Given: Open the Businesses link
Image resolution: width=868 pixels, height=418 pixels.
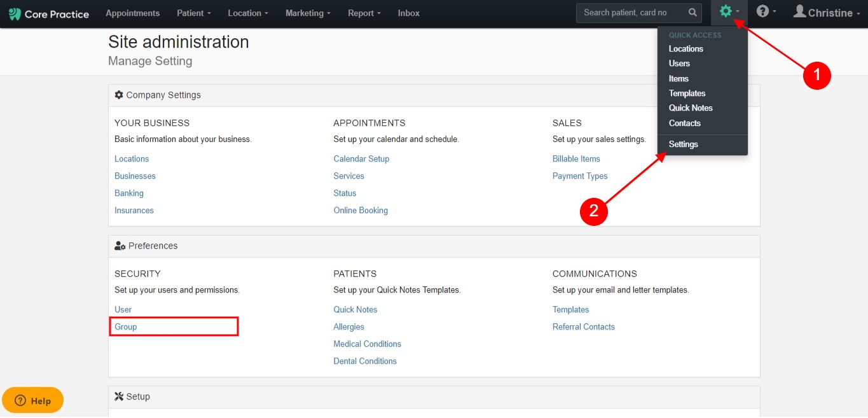Looking at the screenshot, I should [135, 176].
